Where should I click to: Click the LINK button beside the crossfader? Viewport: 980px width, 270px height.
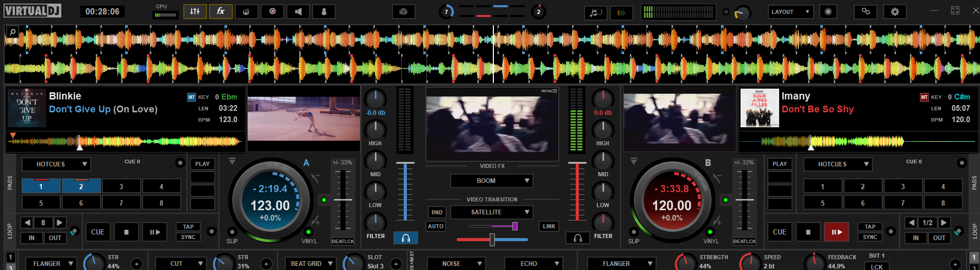tap(549, 226)
